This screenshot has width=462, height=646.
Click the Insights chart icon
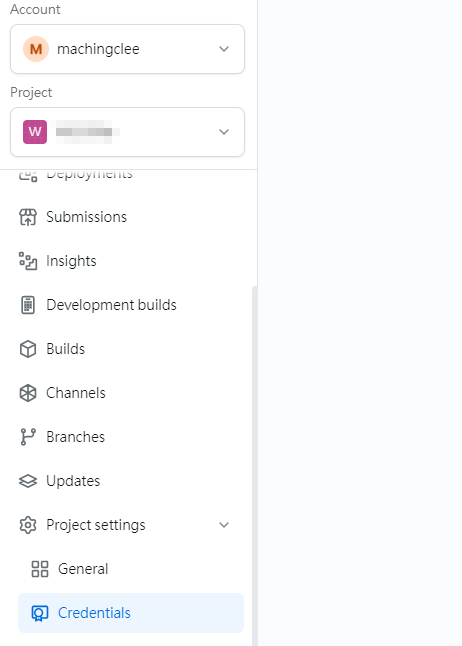[x=28, y=261]
